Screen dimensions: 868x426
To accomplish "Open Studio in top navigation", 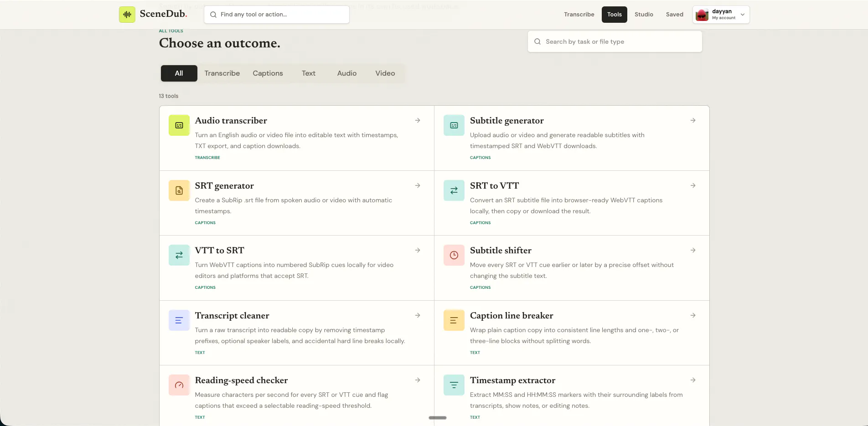I will [644, 15].
